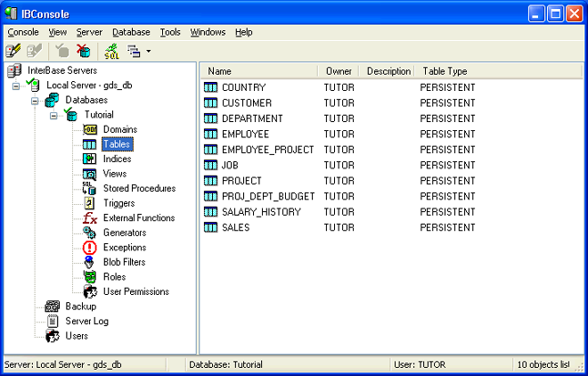Click the Windows list toolbar icon
This screenshot has height=376, width=588.
click(x=134, y=51)
